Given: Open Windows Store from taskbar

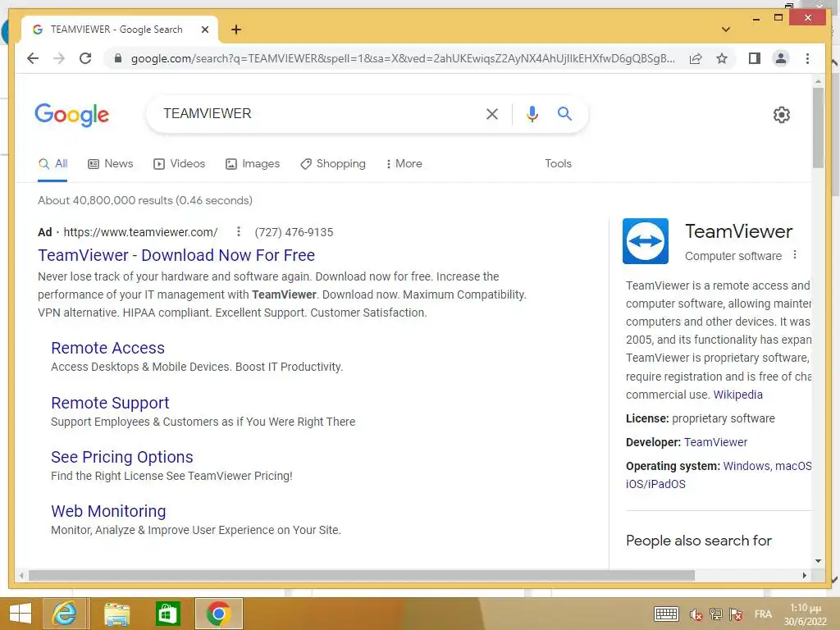Looking at the screenshot, I should click(x=167, y=614).
